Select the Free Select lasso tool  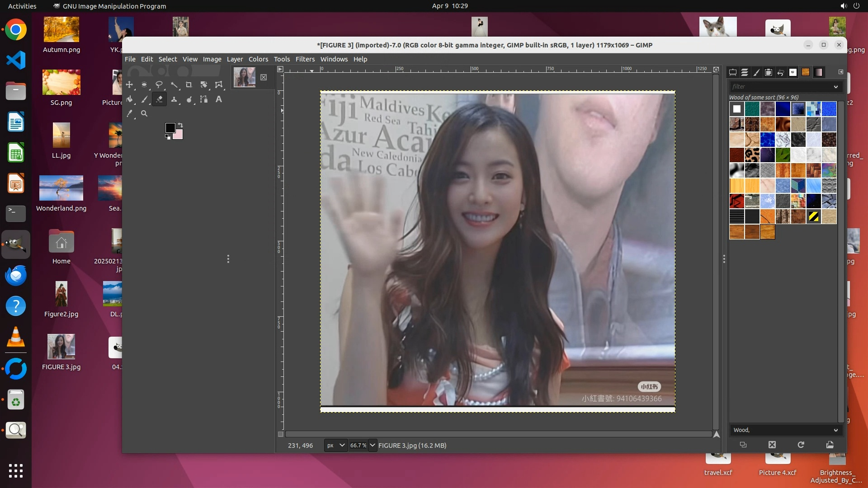pyautogui.click(x=159, y=84)
